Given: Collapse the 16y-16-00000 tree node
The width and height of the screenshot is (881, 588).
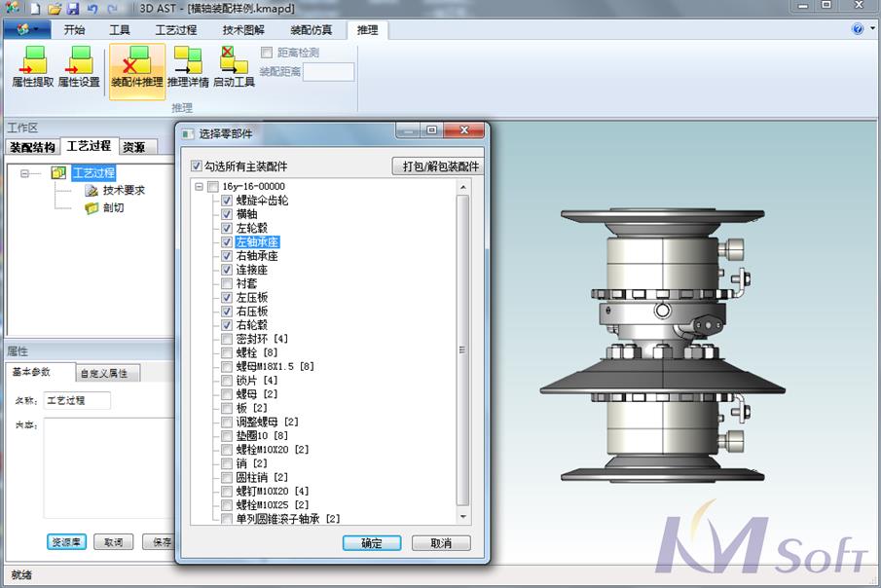Looking at the screenshot, I should tap(200, 187).
